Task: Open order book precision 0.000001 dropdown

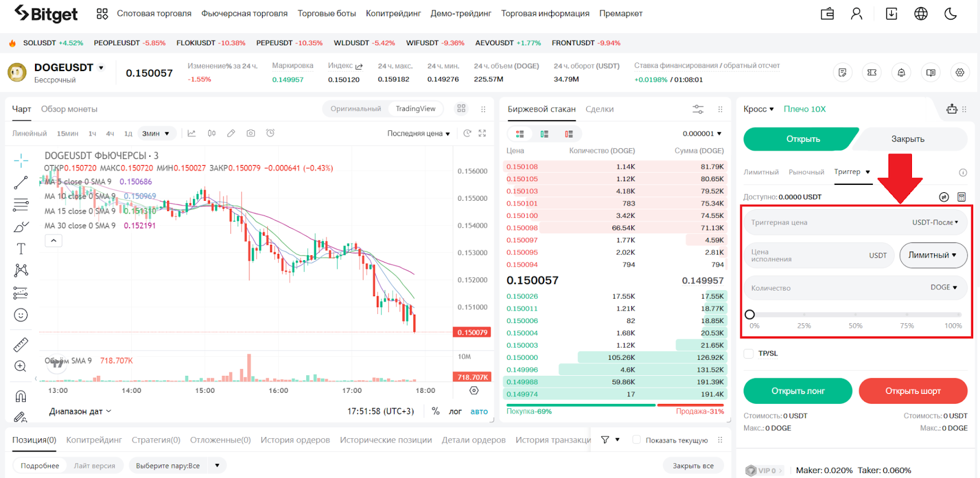Action: pyautogui.click(x=702, y=133)
